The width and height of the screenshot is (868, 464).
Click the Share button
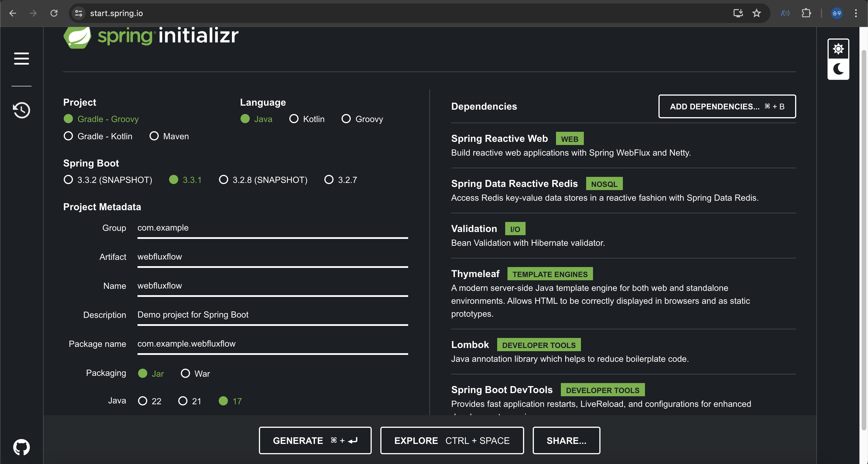click(566, 440)
